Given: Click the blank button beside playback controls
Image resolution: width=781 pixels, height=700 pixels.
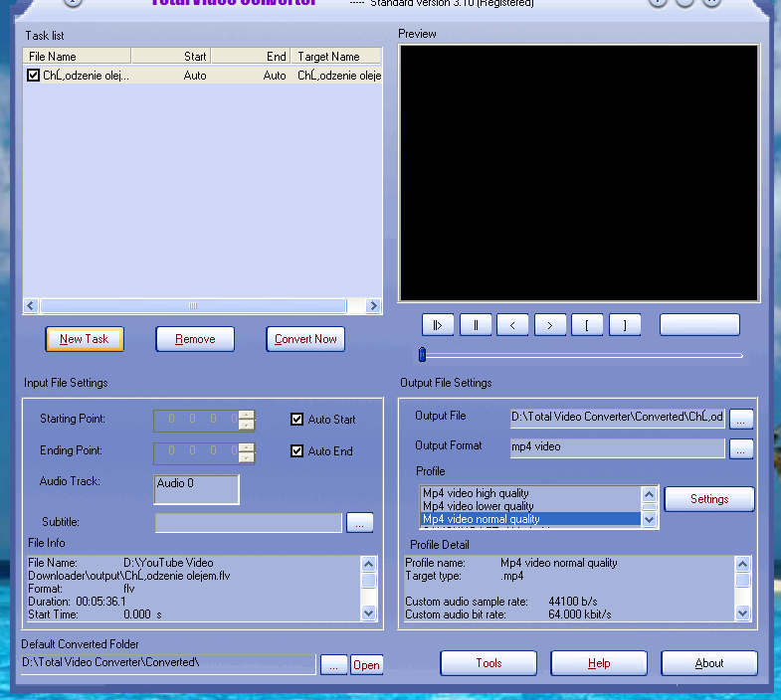Looking at the screenshot, I should [x=699, y=324].
